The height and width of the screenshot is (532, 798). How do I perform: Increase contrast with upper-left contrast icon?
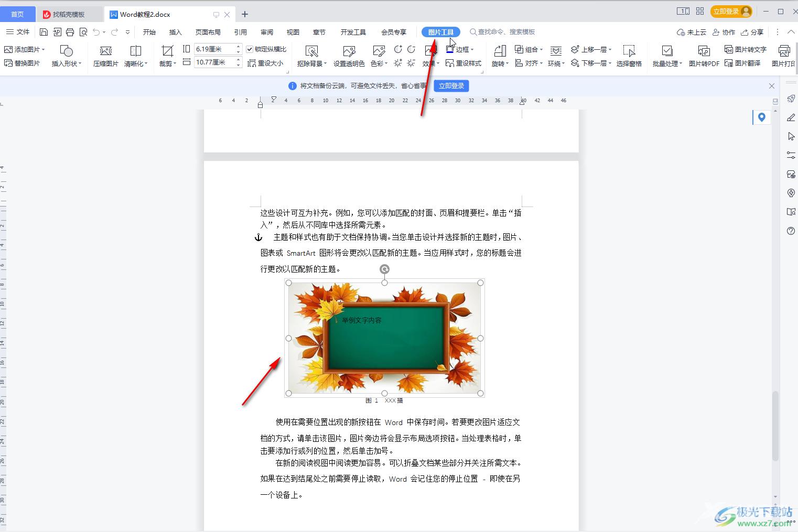[x=398, y=49]
